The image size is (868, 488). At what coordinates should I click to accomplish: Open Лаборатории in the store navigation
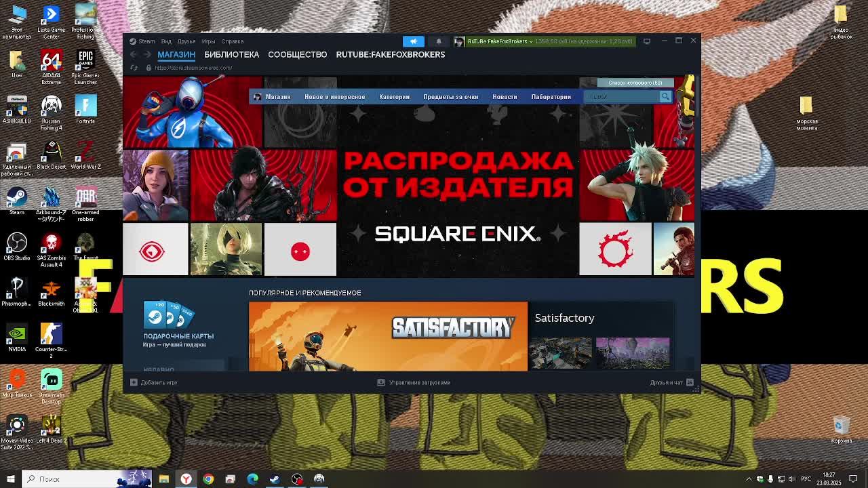(551, 97)
